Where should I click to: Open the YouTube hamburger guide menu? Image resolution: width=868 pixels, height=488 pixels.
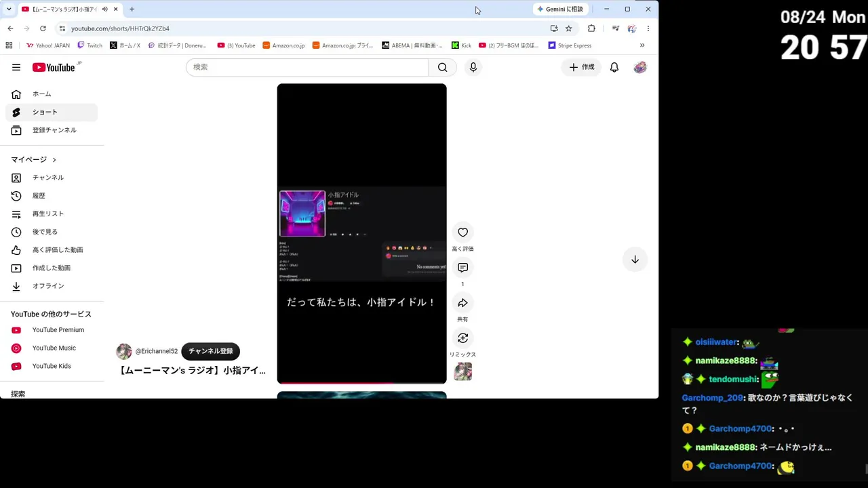click(16, 67)
